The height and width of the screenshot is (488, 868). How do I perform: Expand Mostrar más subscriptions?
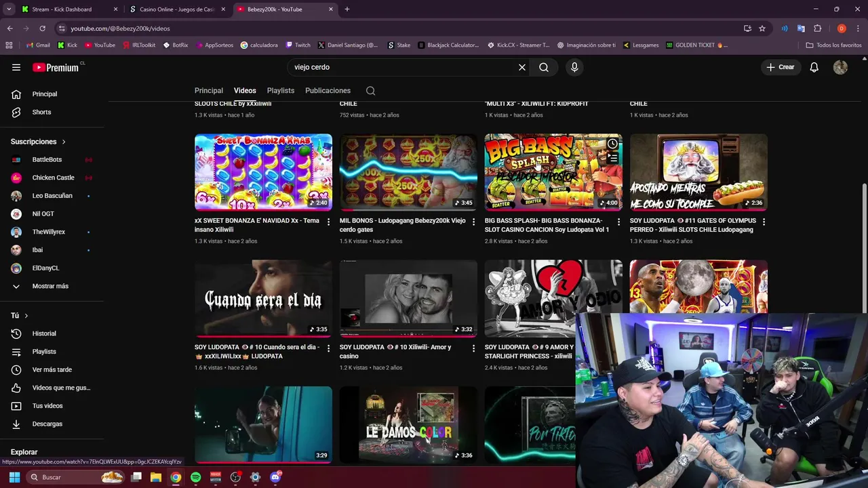point(50,286)
